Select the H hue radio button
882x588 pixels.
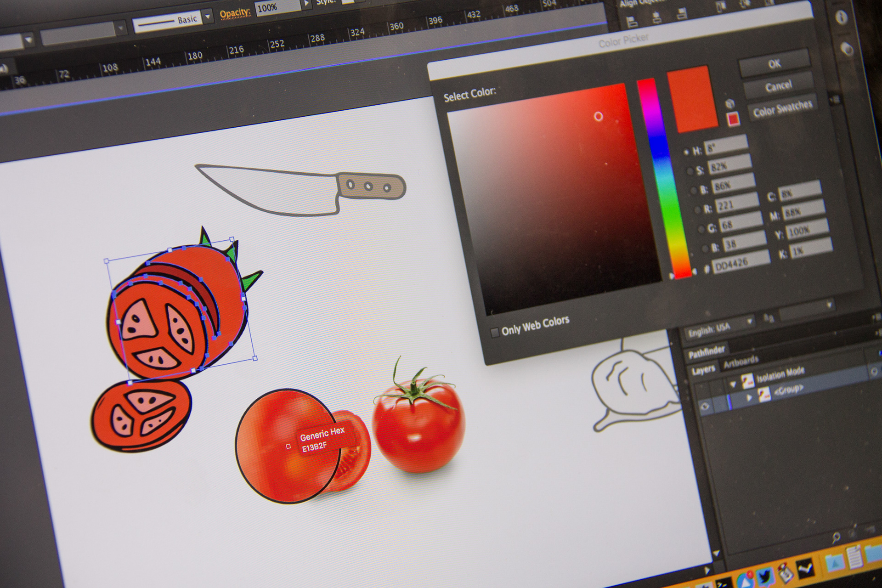[686, 152]
